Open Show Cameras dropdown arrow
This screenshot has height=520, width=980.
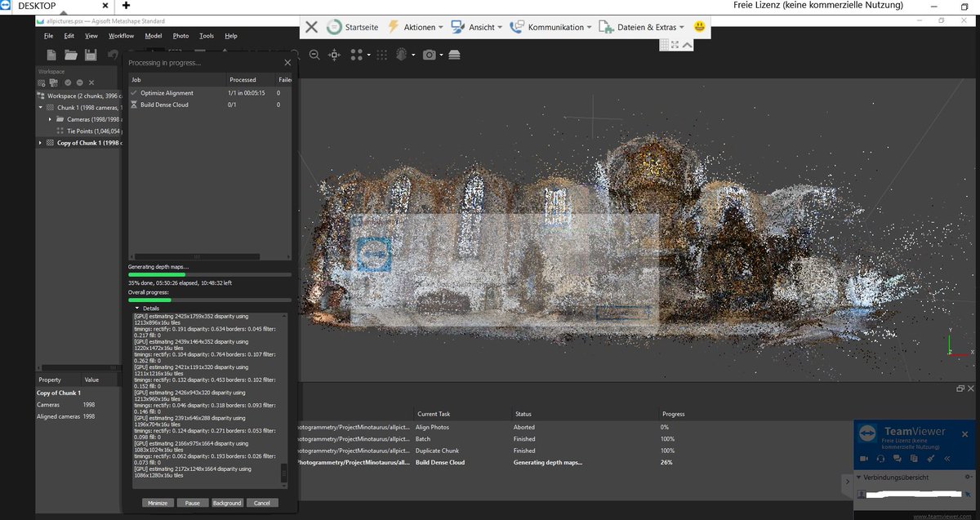click(441, 56)
